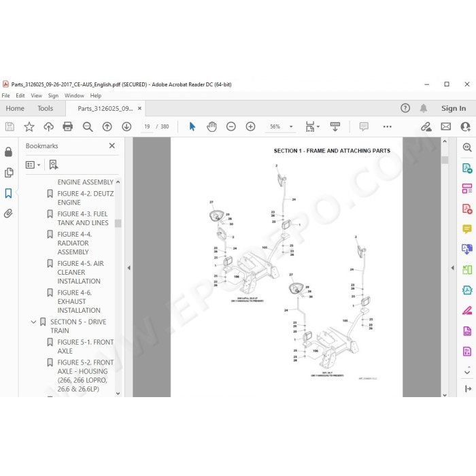This screenshot has height=476, width=476.
Task: Open bookmark FIGURE 4-3. FUEL TANK AND LINES
Action: point(82,218)
